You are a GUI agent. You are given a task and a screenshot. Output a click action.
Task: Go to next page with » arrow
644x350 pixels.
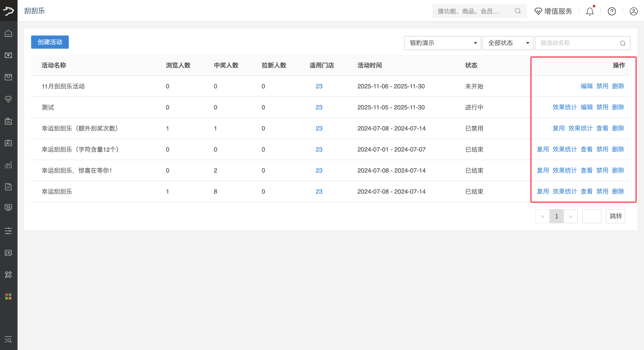[570, 216]
